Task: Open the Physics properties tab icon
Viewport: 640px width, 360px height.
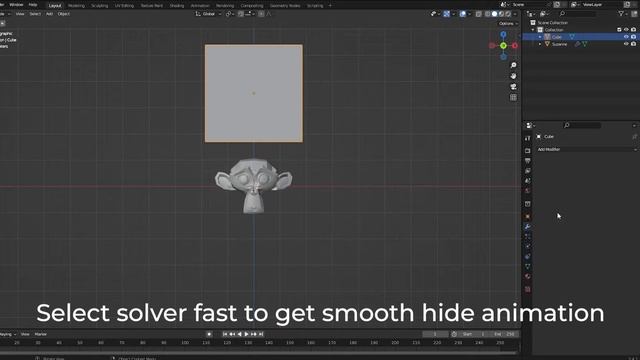Action: [527, 246]
